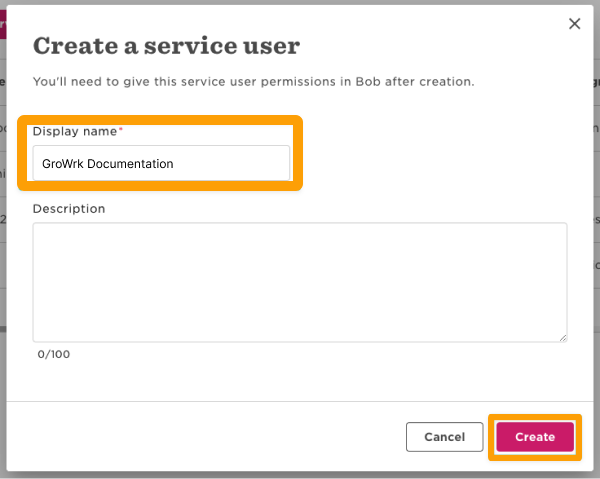600x479 pixels.
Task: Click the Display name label
Action: (75, 131)
